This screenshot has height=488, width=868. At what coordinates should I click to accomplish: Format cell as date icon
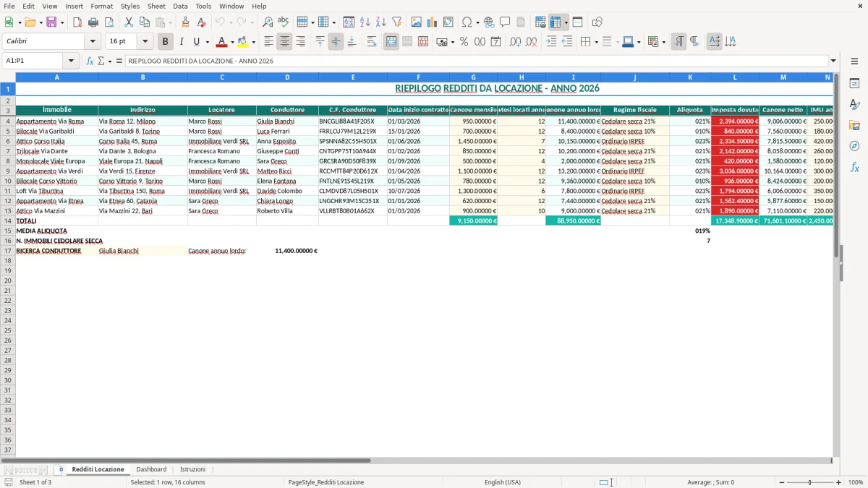496,42
